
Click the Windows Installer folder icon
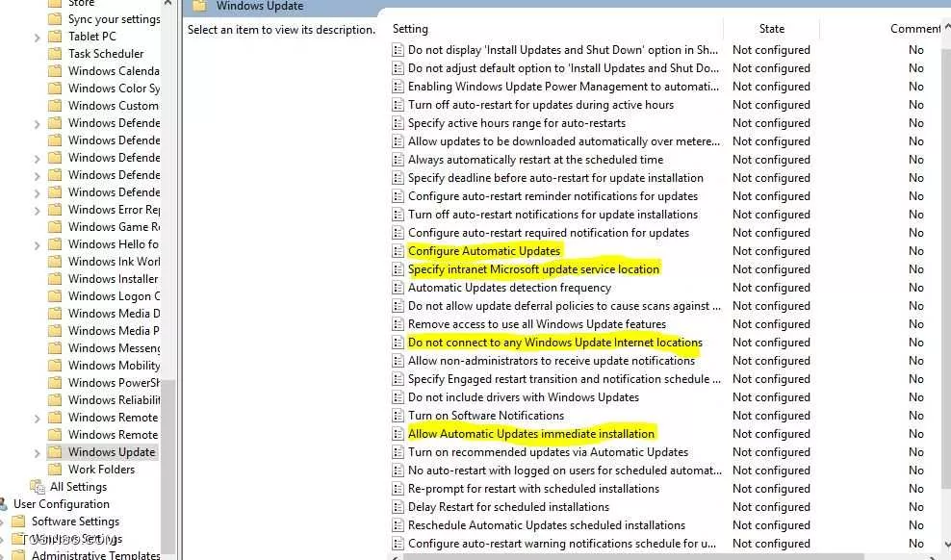coord(55,279)
